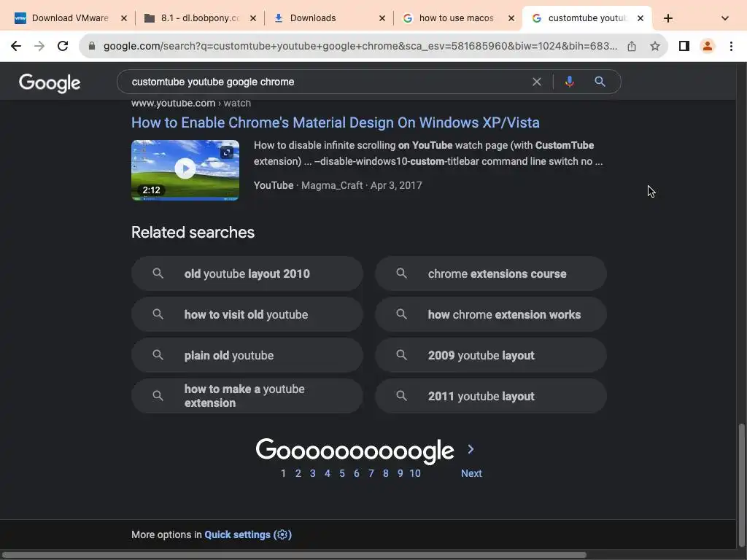Close the Downloads tab

(x=382, y=18)
